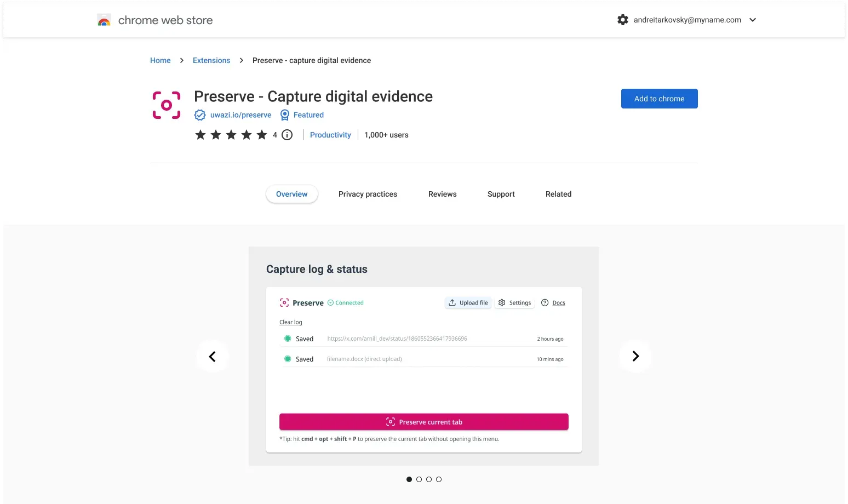Open the Productivity category link

point(330,135)
